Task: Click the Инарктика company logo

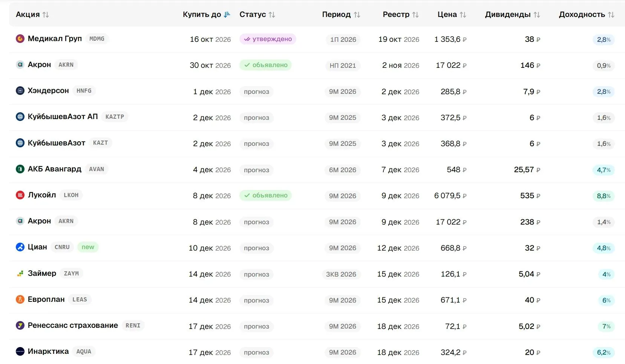Action: 20,351
